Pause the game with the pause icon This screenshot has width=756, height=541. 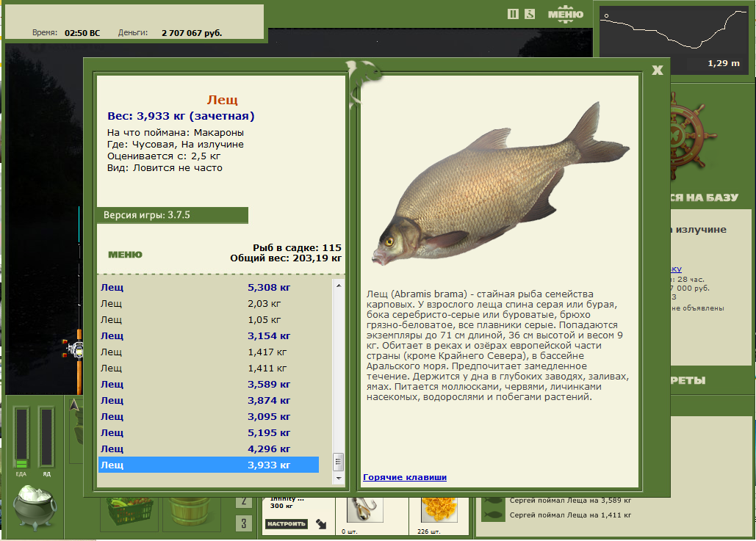[x=513, y=14]
